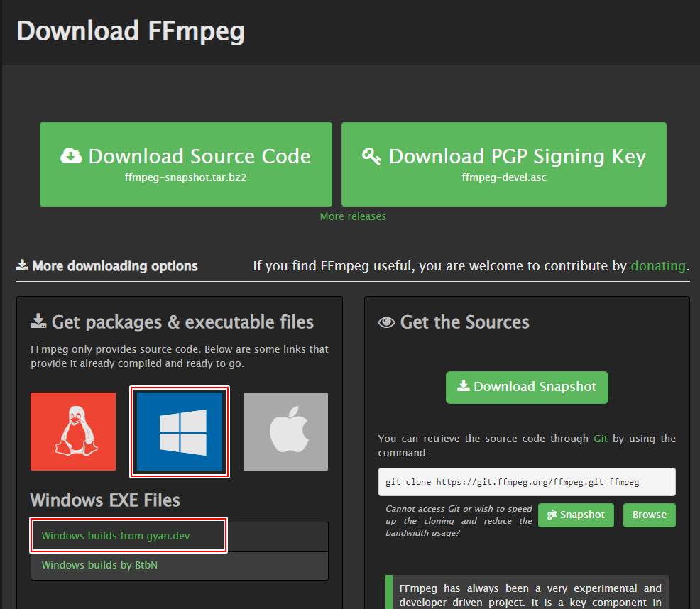Screen dimensions: 700x609
Task: Follow the green Git link in the paragraph
Action: pyautogui.click(x=601, y=439)
